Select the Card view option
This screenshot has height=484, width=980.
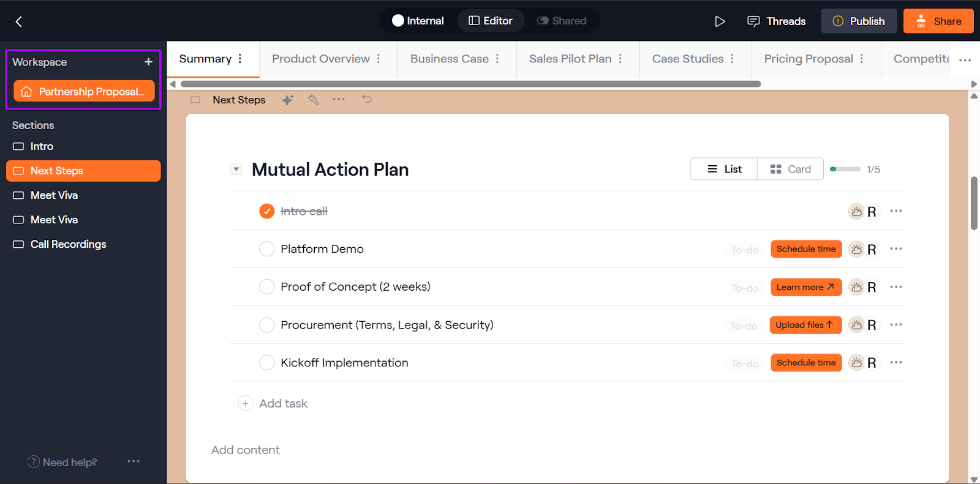tap(791, 169)
